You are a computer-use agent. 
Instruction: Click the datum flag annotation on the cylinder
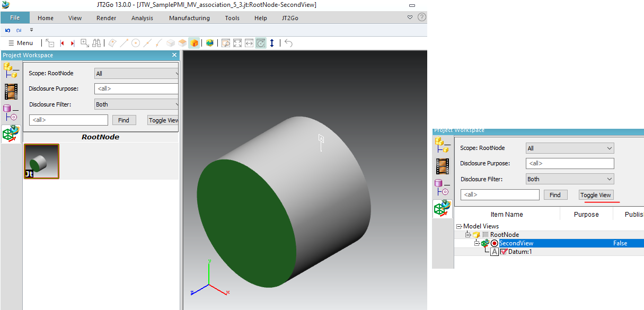pyautogui.click(x=321, y=142)
